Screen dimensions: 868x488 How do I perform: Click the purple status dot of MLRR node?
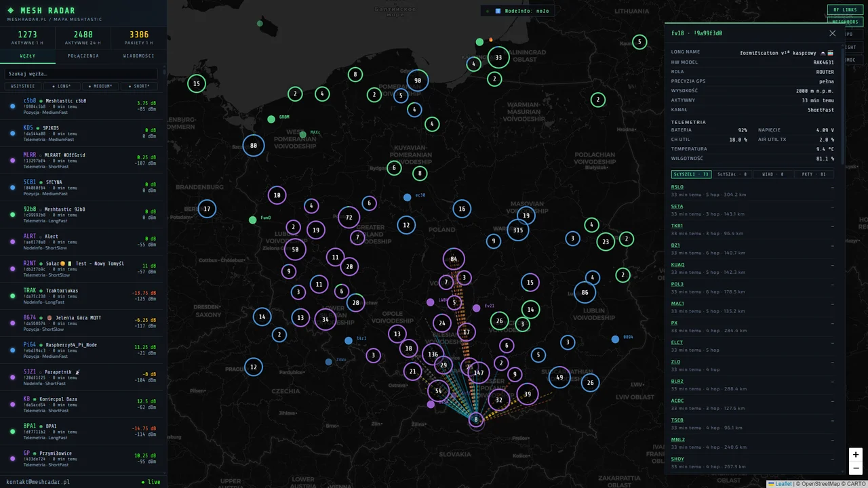pos(12,160)
